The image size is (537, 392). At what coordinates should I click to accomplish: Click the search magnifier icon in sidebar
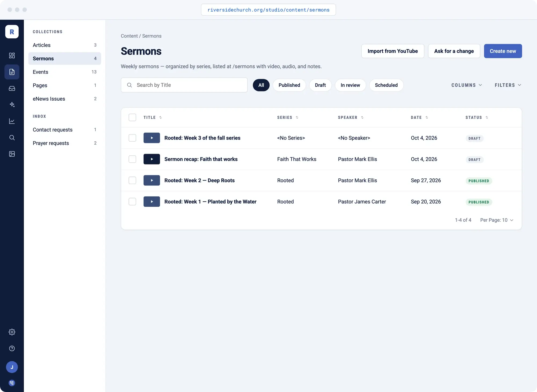[x=12, y=137]
